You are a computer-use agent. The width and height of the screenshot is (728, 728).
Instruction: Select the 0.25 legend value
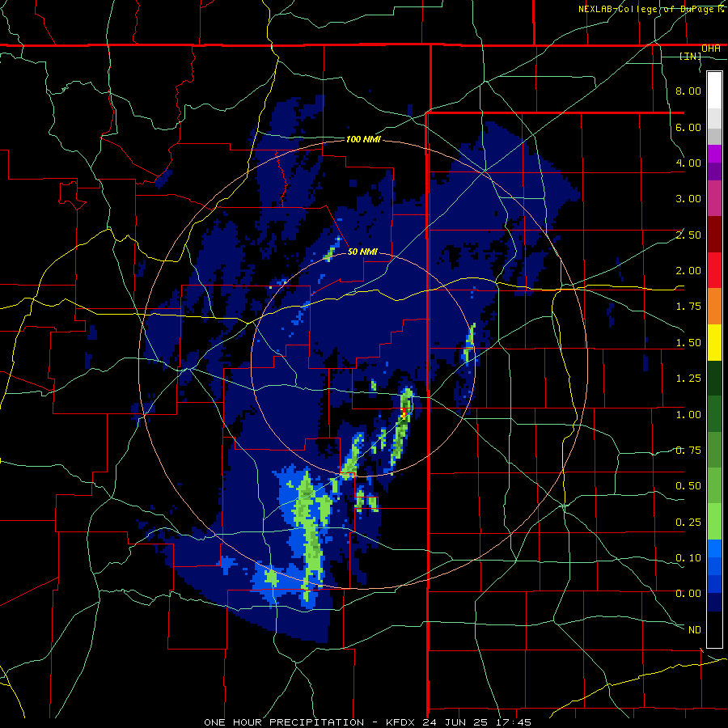(x=688, y=522)
